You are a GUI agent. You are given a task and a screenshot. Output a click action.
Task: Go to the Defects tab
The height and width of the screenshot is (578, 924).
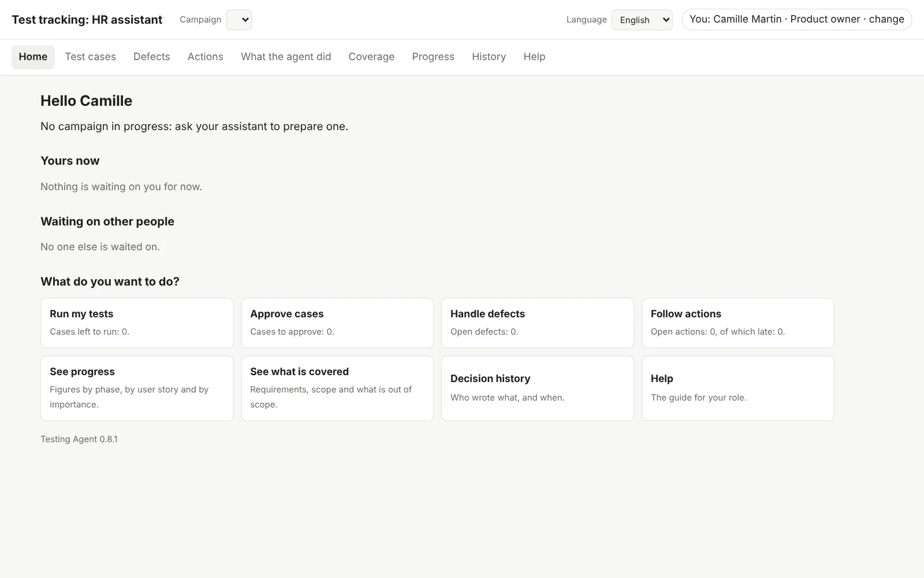(152, 57)
